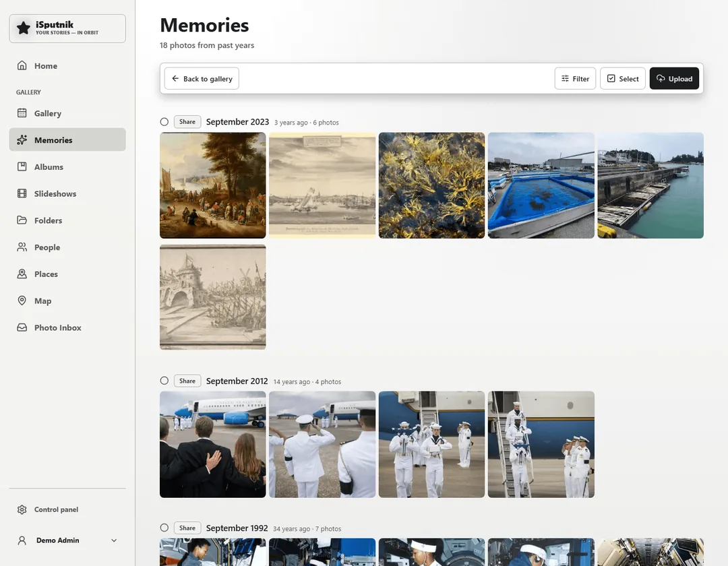This screenshot has height=566, width=728.
Task: Share the September 2023 memory
Action: (187, 121)
